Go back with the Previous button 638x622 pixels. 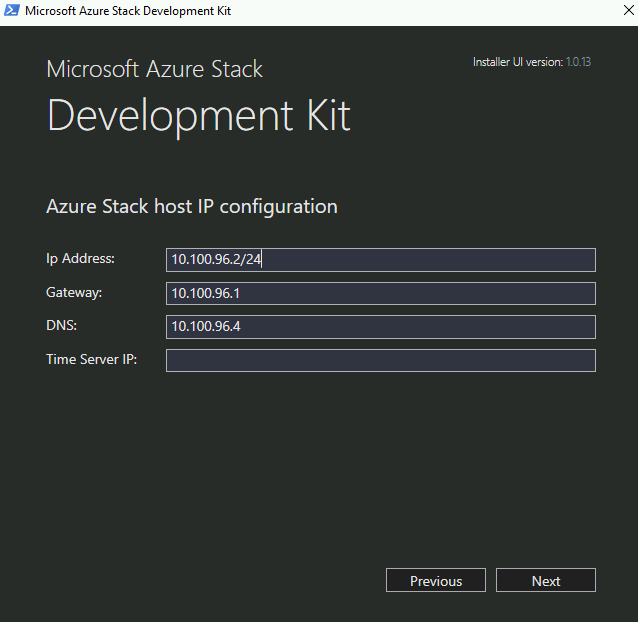tap(436, 580)
